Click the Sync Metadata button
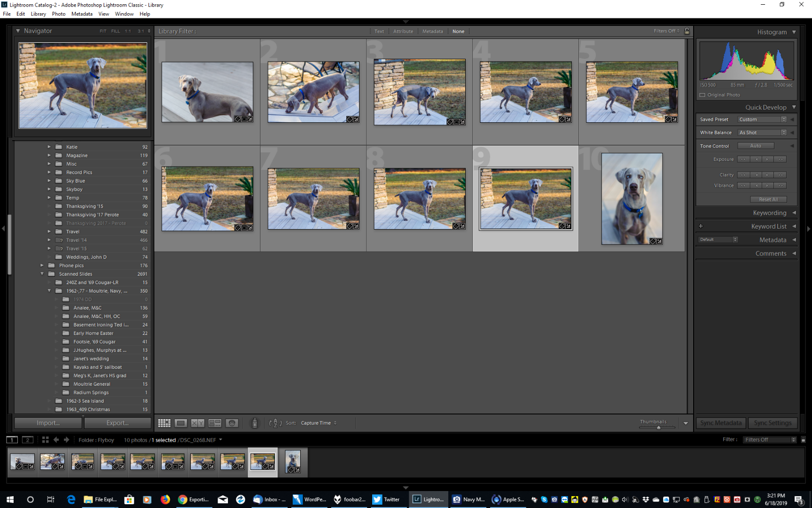The width and height of the screenshot is (812, 508). point(721,423)
